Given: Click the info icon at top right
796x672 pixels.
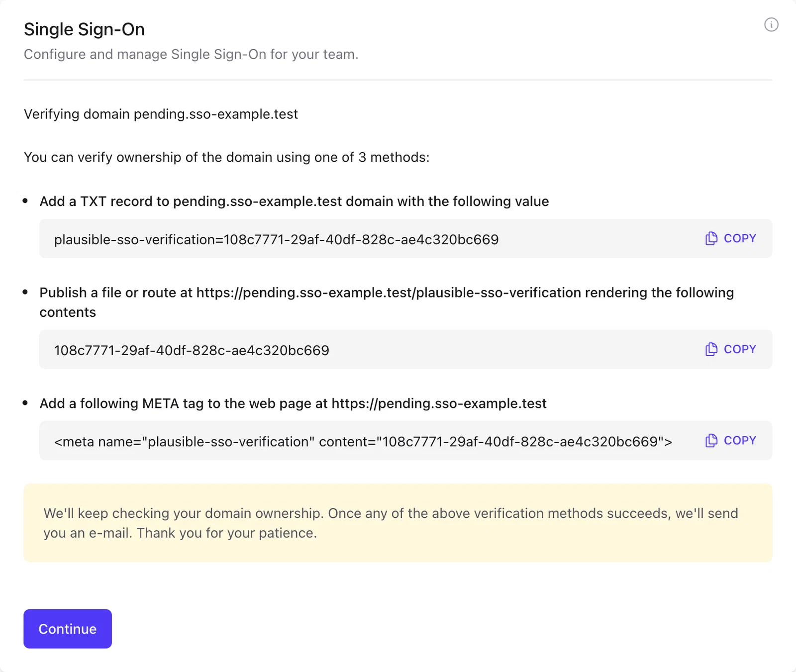Looking at the screenshot, I should 771,24.
